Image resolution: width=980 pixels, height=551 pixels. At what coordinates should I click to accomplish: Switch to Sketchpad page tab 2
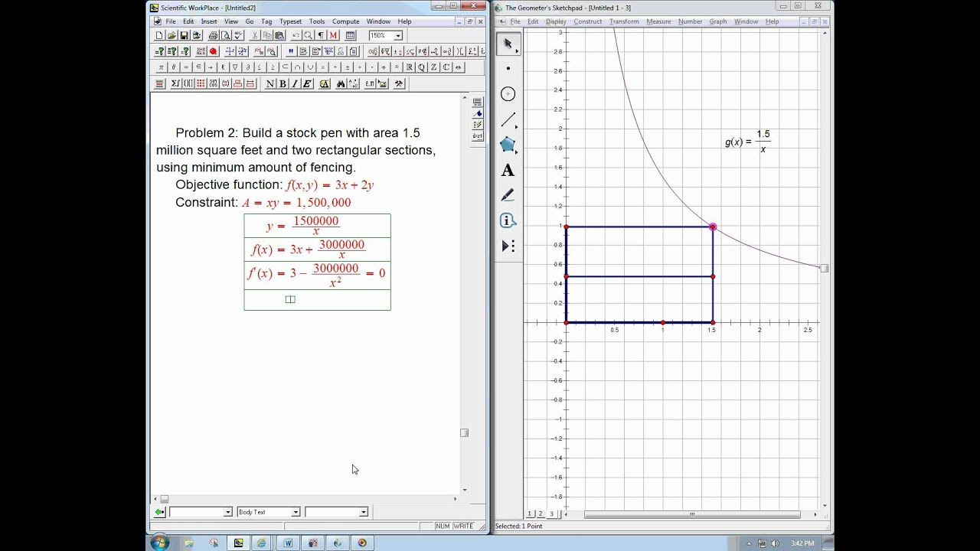[x=540, y=514]
